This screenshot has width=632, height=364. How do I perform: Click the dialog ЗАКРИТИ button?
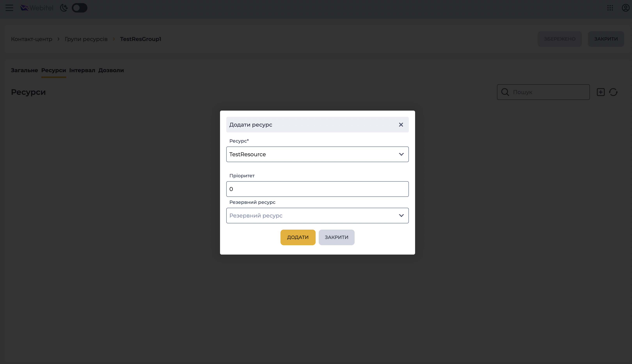tap(336, 237)
